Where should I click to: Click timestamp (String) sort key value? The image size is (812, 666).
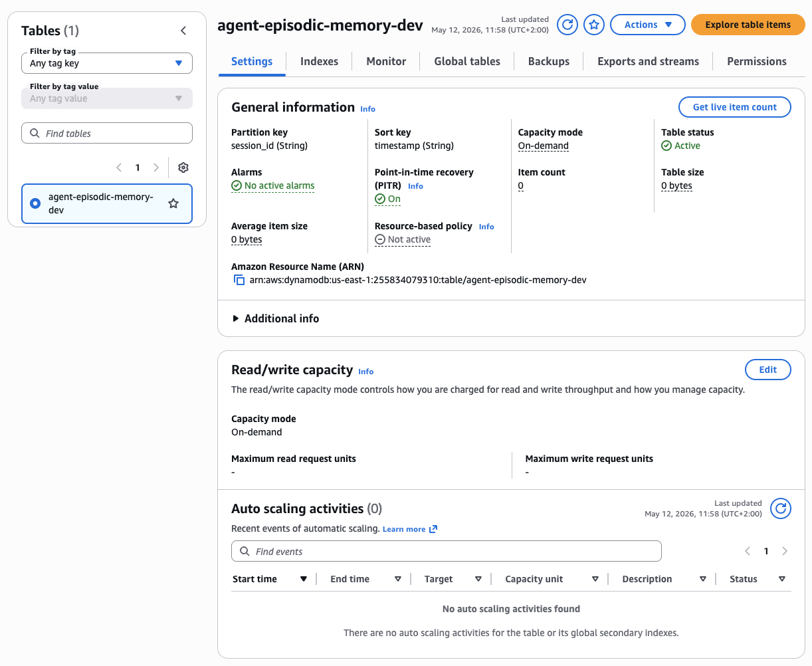[x=414, y=146]
